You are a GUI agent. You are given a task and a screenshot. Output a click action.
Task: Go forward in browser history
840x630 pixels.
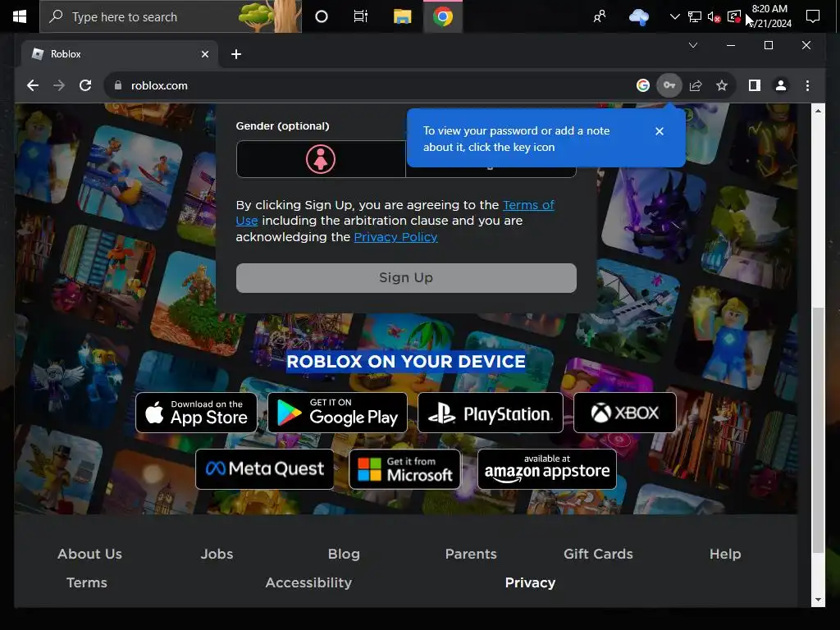[59, 85]
